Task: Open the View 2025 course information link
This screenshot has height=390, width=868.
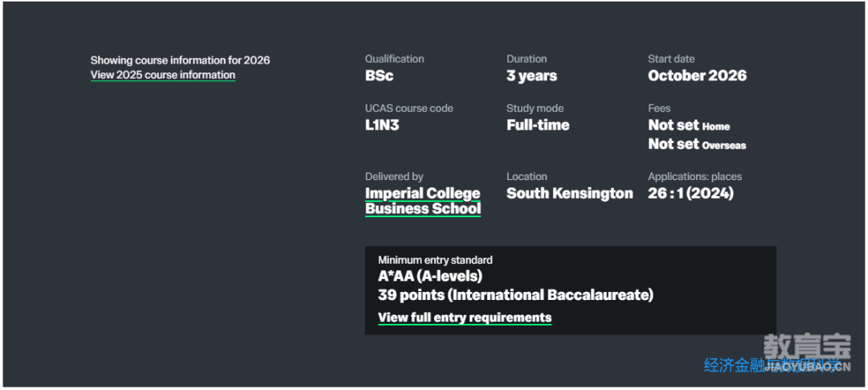Action: 162,75
